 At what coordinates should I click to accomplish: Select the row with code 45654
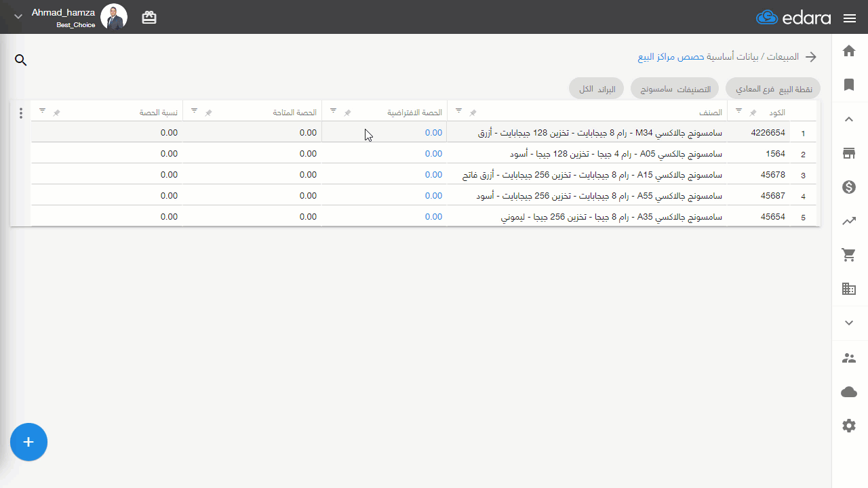point(424,217)
